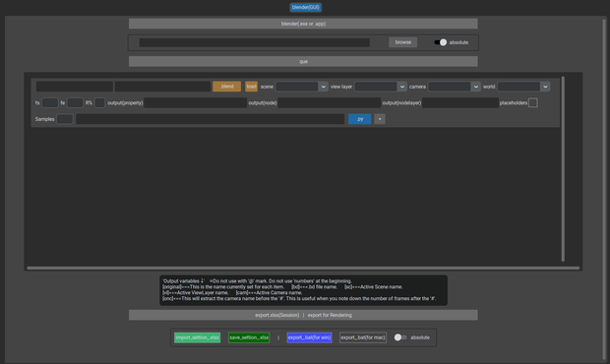
Task: Click the export_.bat(for mac) button
Action: click(x=363, y=337)
